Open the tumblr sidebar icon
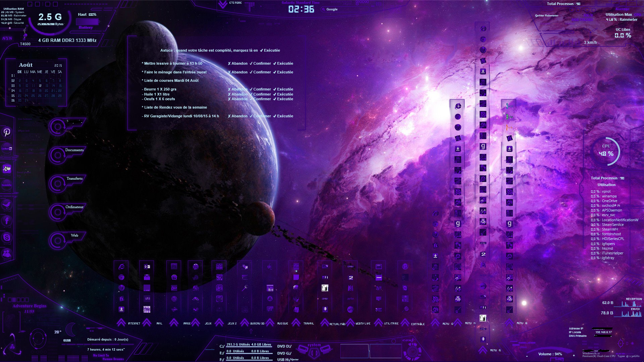Viewport: 644px width, 362px height. click(7, 185)
